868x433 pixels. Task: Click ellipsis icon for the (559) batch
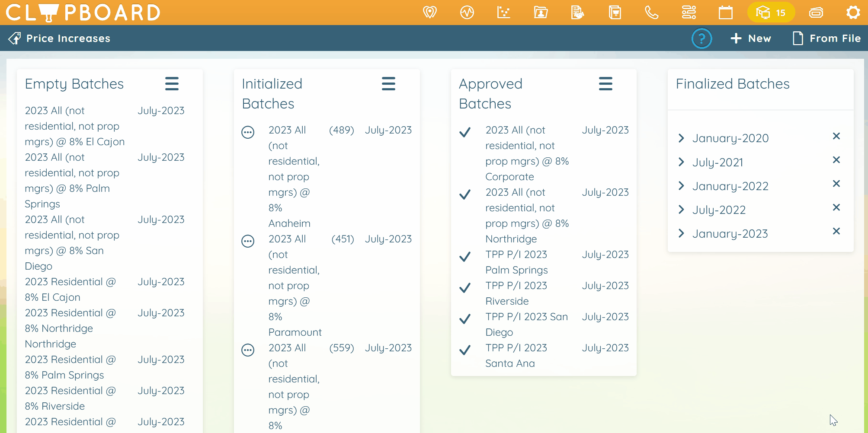click(248, 350)
